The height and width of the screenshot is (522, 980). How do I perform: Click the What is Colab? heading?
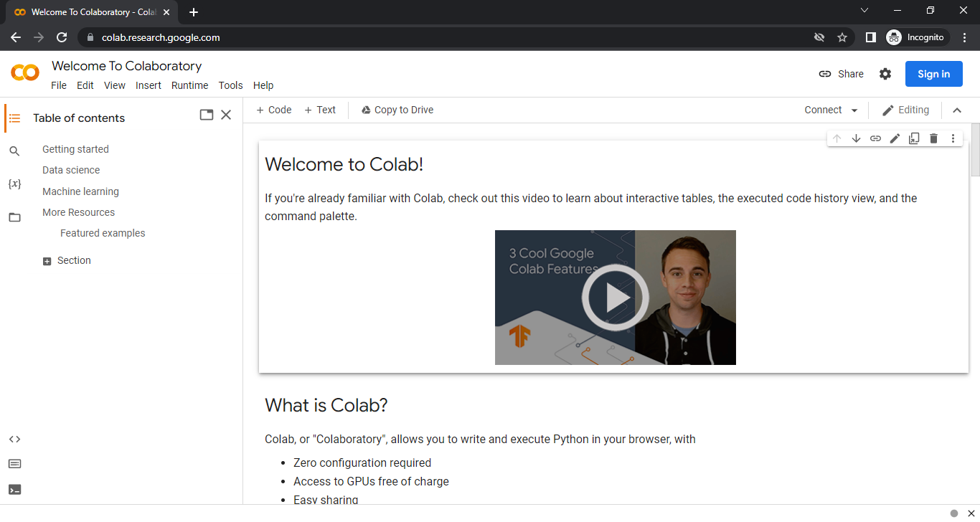pos(326,405)
